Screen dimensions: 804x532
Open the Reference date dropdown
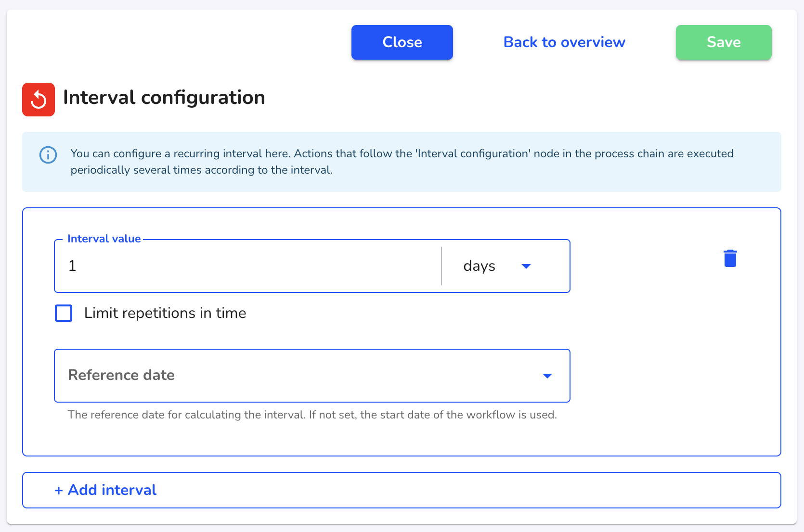pos(312,376)
